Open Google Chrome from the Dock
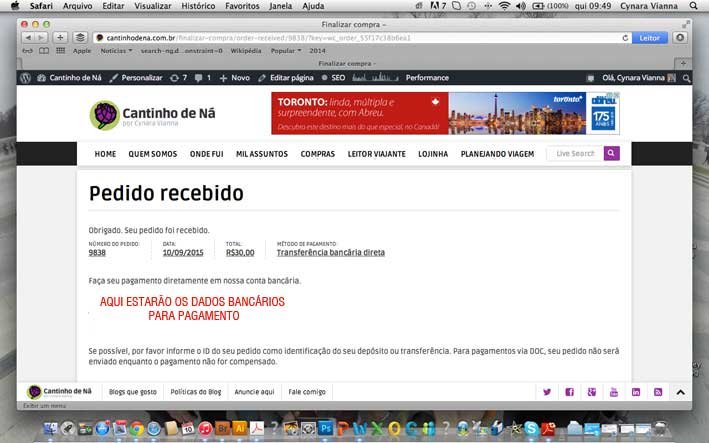The width and height of the screenshot is (709, 443). pos(137,428)
